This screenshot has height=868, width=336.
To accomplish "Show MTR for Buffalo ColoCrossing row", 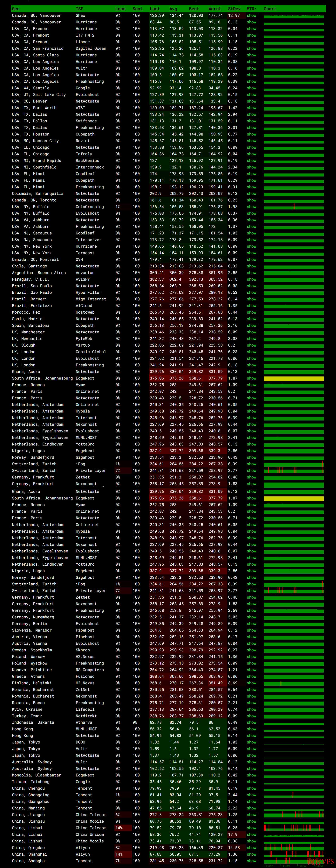I will click(252, 207).
